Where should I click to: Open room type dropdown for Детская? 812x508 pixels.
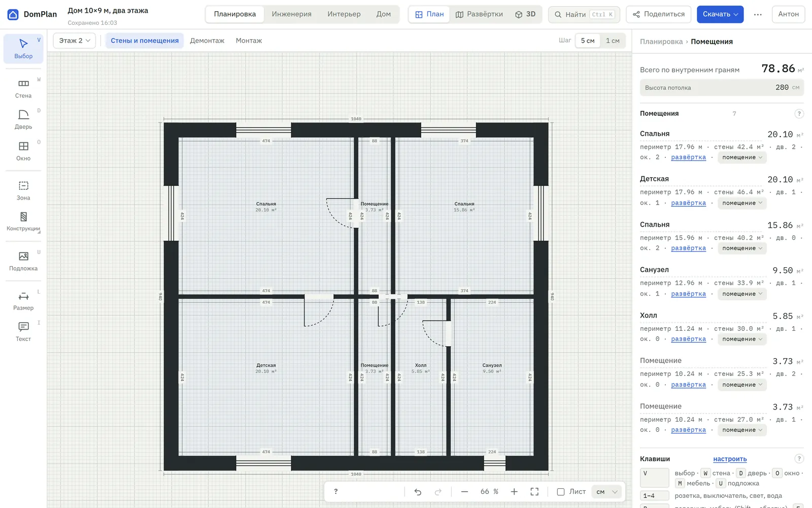[x=742, y=203]
